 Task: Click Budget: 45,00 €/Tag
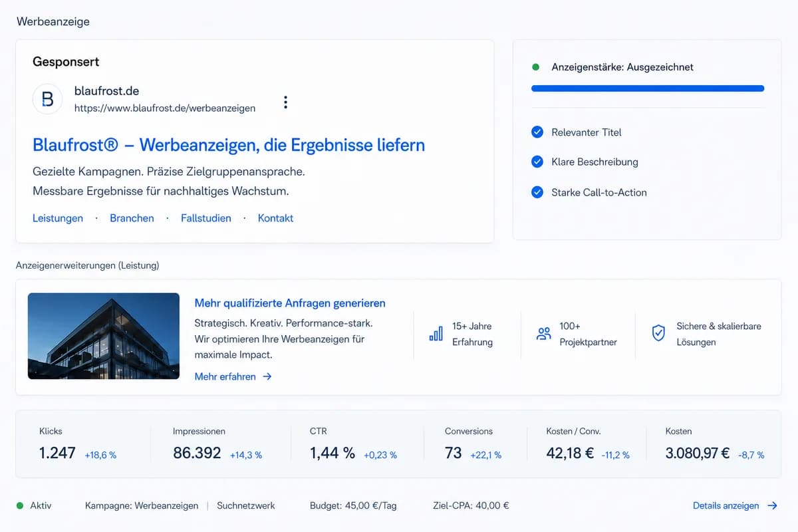click(353, 505)
